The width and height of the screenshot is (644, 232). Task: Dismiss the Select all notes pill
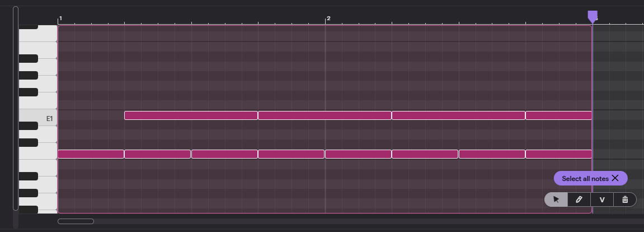(x=615, y=178)
